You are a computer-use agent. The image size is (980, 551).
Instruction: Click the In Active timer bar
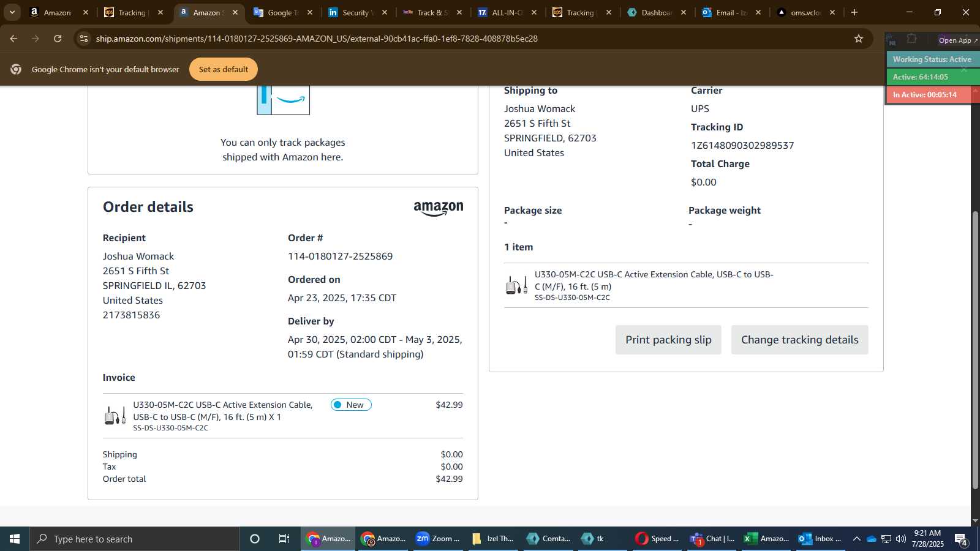(930, 95)
